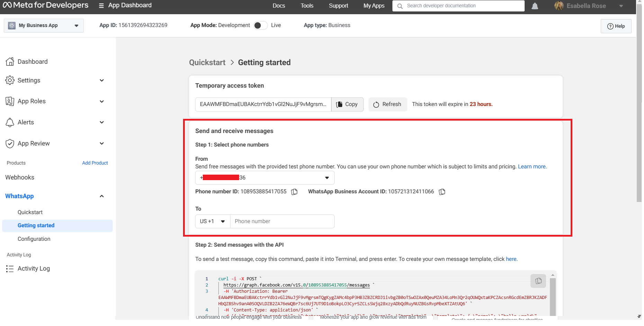This screenshot has width=644, height=326.
Task: Open Quickstart under WhatsApp
Action: [x=30, y=212]
